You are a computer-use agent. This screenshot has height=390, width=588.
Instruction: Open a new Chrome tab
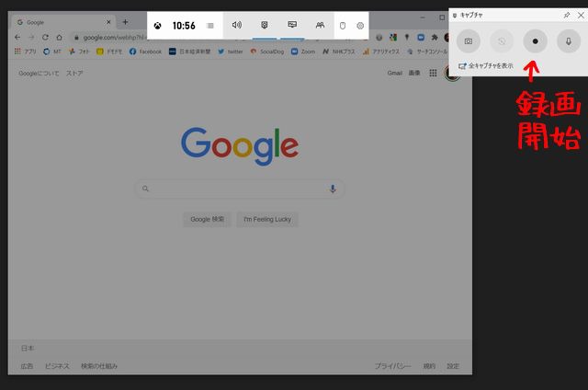point(125,22)
